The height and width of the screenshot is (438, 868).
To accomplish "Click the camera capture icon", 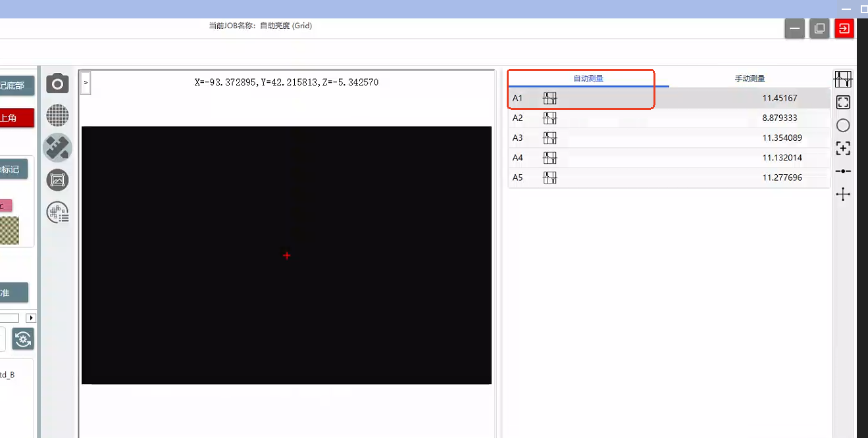I will (x=57, y=84).
